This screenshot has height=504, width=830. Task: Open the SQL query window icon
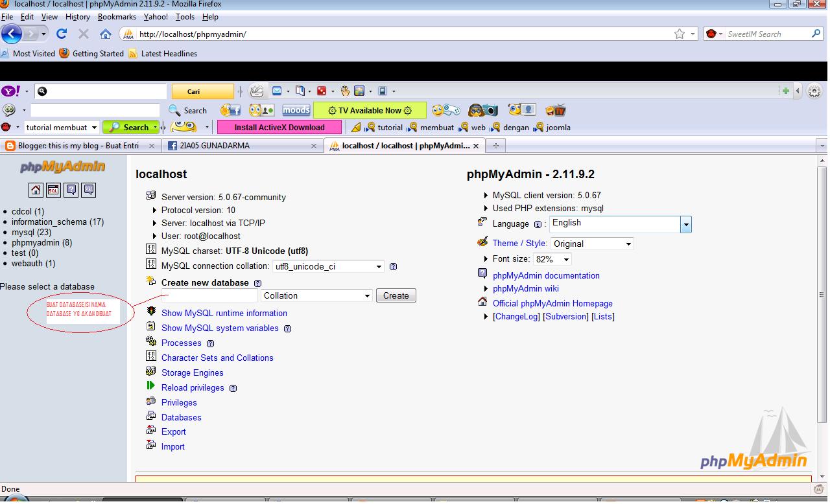coord(53,190)
